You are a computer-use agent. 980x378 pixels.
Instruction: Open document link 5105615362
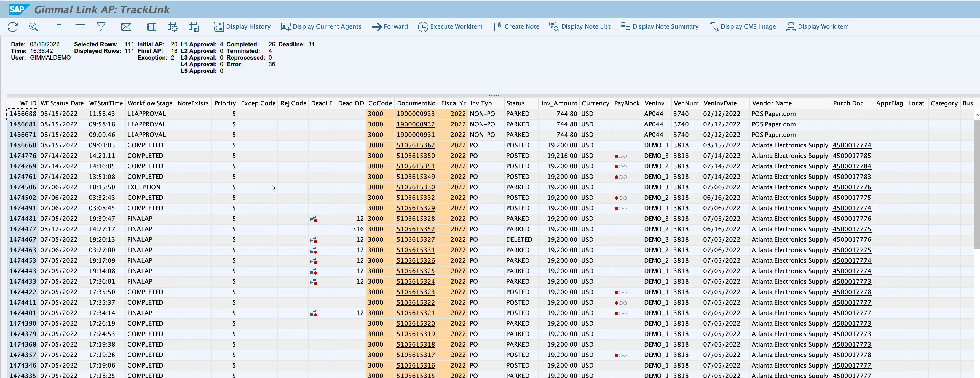tap(416, 145)
